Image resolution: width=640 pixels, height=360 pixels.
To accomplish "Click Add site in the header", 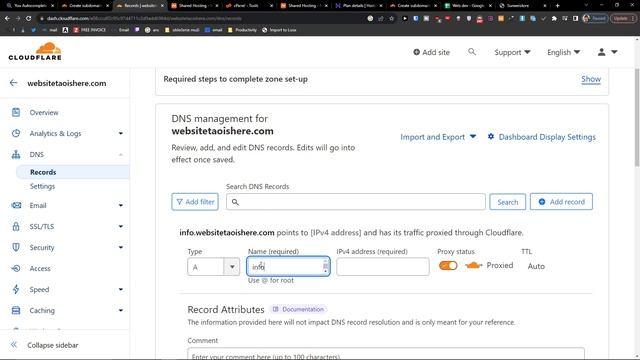I will coord(431,52).
